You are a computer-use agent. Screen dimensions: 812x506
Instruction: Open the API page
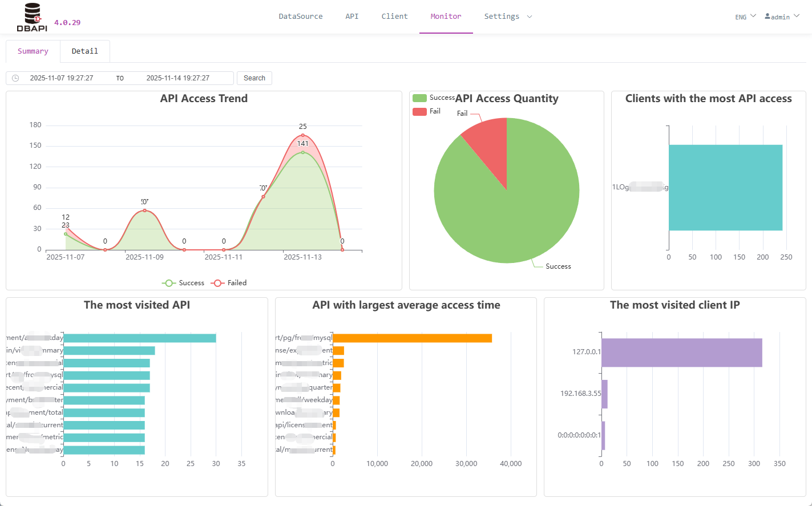click(352, 17)
